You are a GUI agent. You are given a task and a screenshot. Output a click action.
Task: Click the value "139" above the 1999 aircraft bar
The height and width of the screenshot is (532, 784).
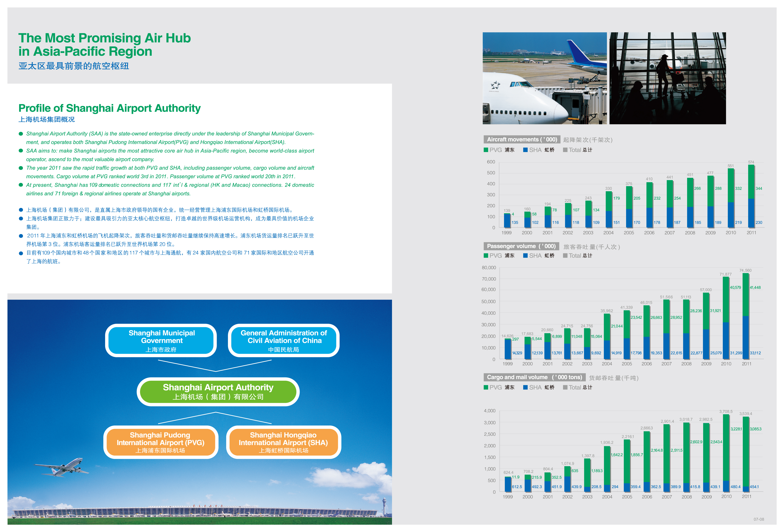click(507, 211)
